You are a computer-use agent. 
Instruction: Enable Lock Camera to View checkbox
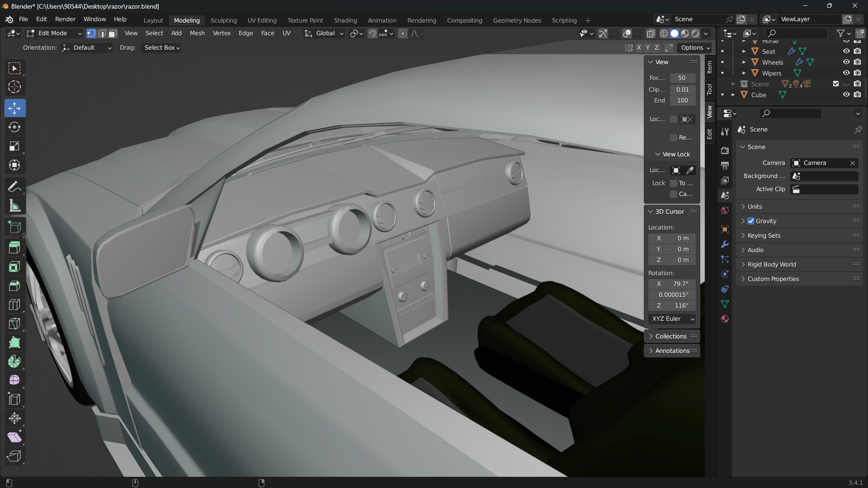point(674,194)
